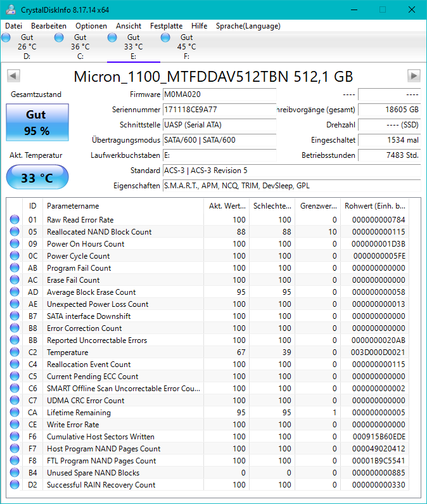Click status orb for Current Pending ECC Count
Image resolution: width=427 pixels, height=504 pixels.
pos(15,376)
